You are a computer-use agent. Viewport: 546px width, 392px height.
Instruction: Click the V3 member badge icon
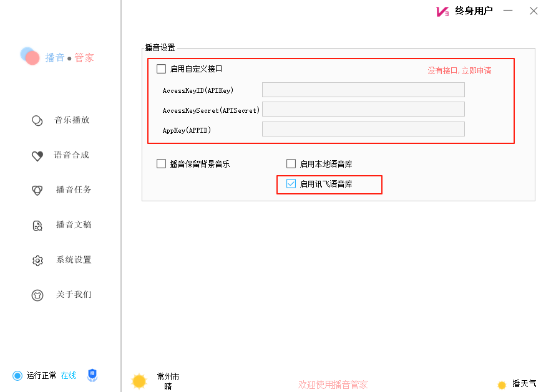(442, 11)
